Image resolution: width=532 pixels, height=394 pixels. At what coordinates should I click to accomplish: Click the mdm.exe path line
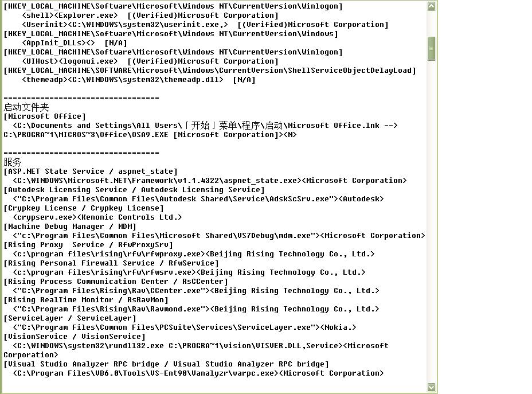point(219,236)
